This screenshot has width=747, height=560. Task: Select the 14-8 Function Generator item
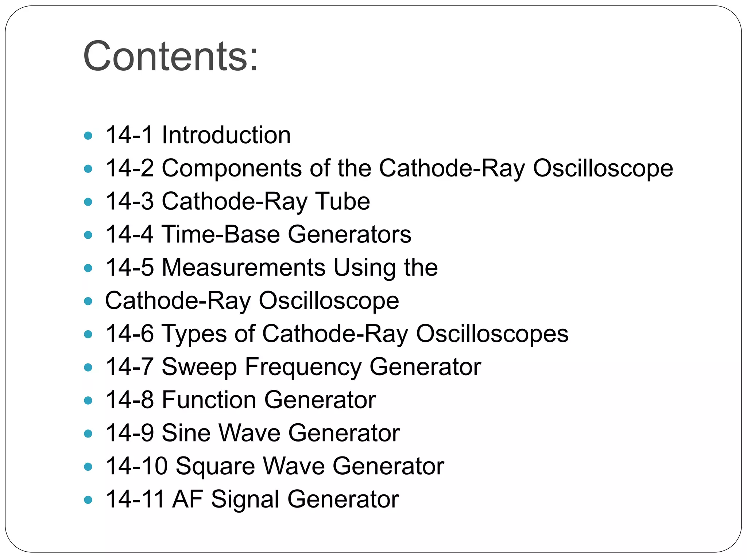(x=241, y=400)
